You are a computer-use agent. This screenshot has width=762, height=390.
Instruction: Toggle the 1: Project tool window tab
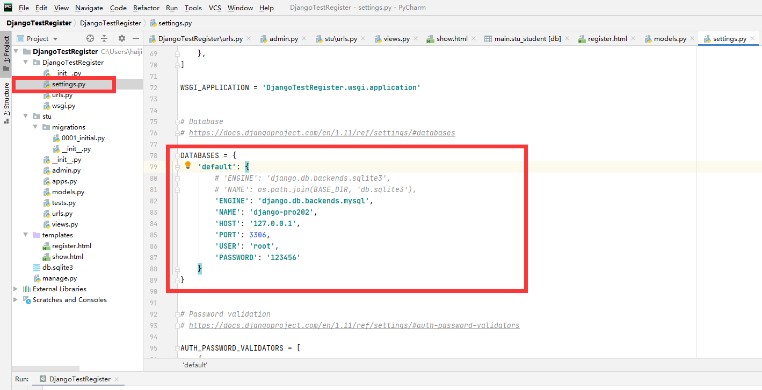[6, 53]
